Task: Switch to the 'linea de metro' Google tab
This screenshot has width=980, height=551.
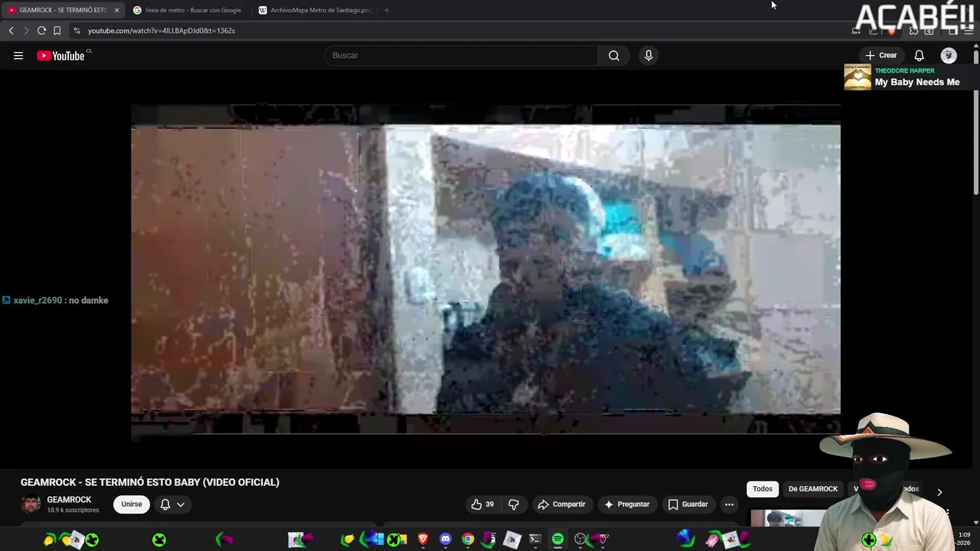Action: (188, 10)
